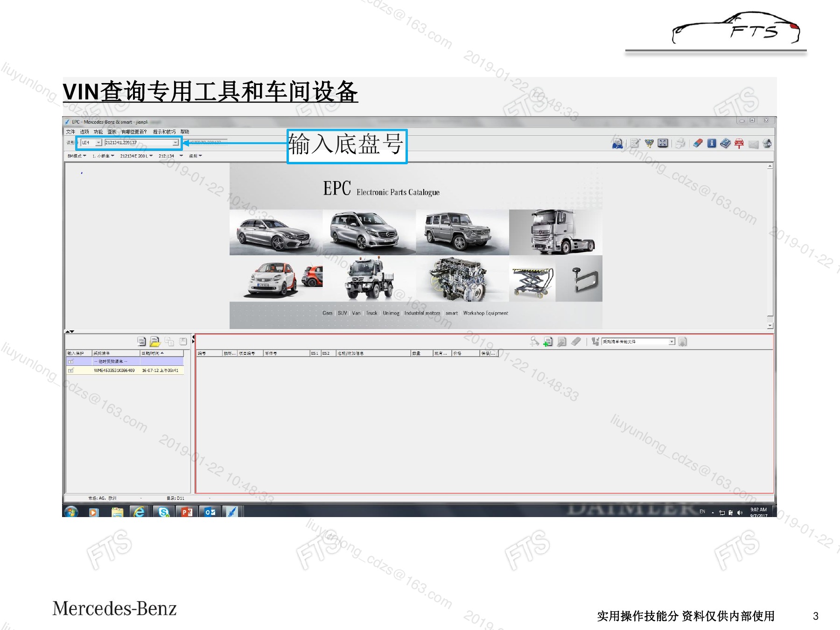Open Skype from the taskbar
The height and width of the screenshot is (630, 840).
163,512
